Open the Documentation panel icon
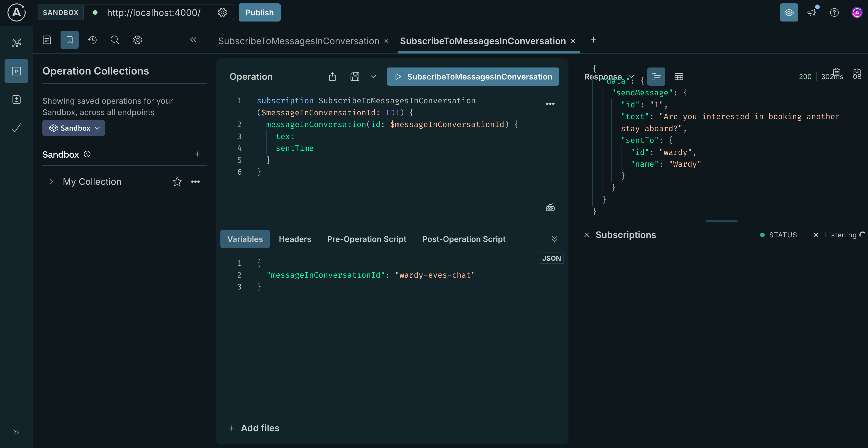868x448 pixels. pyautogui.click(x=47, y=40)
